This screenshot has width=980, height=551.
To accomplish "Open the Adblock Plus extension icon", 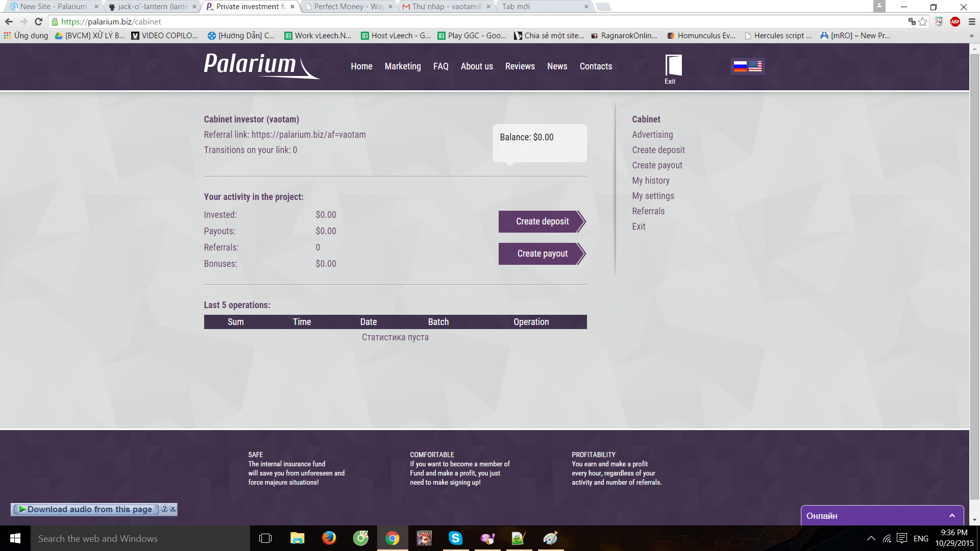I will (955, 21).
